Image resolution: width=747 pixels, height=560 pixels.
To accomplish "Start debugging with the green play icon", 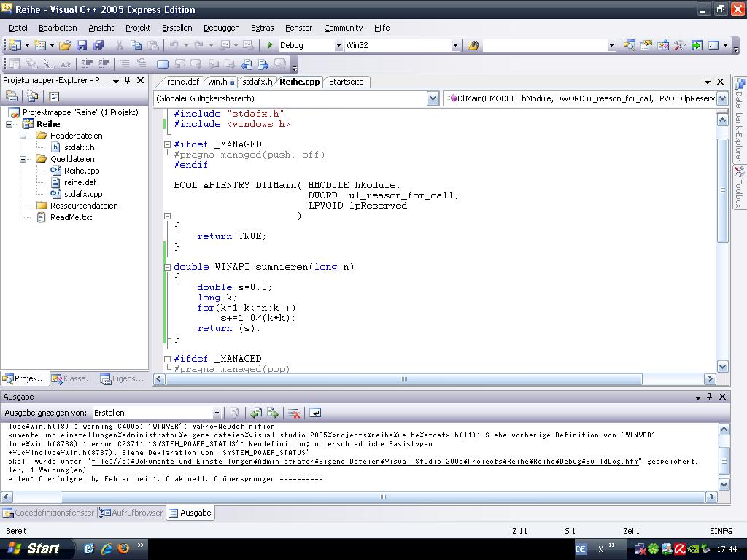I will 270,45.
